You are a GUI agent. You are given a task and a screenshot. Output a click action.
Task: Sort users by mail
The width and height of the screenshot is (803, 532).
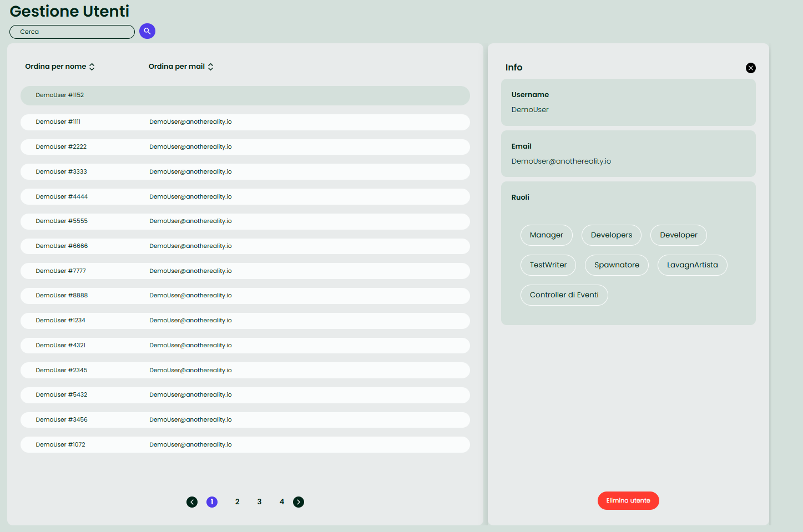click(x=181, y=67)
